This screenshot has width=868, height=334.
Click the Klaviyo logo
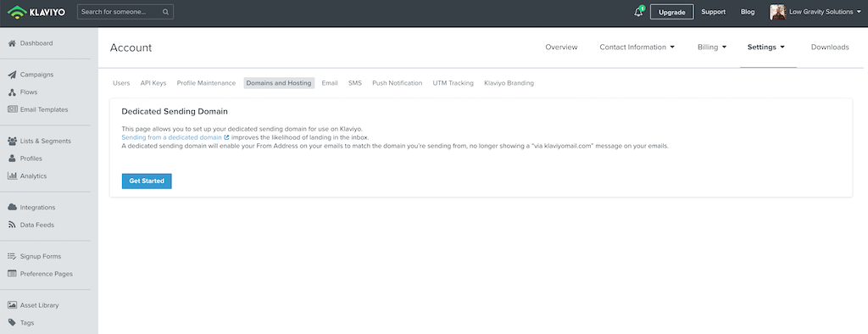pos(36,12)
